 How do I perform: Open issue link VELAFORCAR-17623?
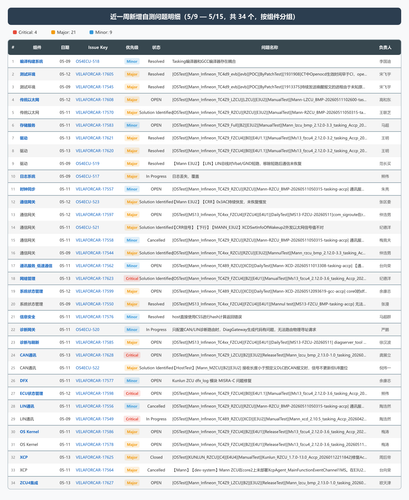coord(95,279)
